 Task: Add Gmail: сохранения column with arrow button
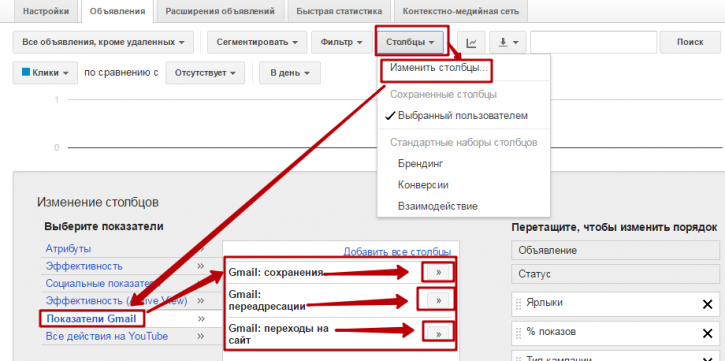pos(438,272)
